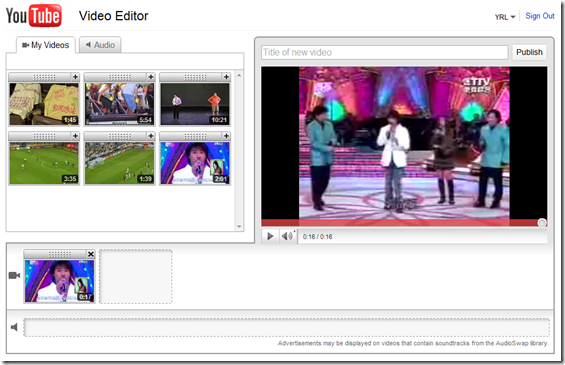Click the progress bar scrubber handle
Screen dimensions: 565x365
[x=542, y=223]
